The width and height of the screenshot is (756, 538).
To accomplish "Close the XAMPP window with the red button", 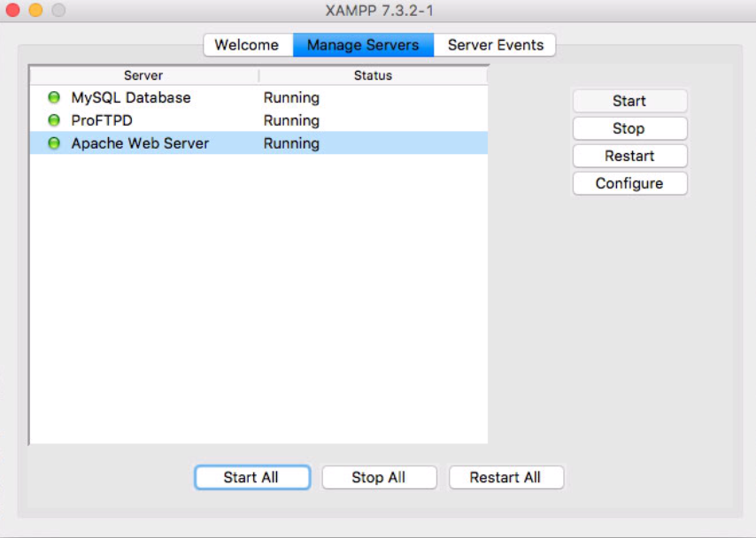I will [x=12, y=10].
